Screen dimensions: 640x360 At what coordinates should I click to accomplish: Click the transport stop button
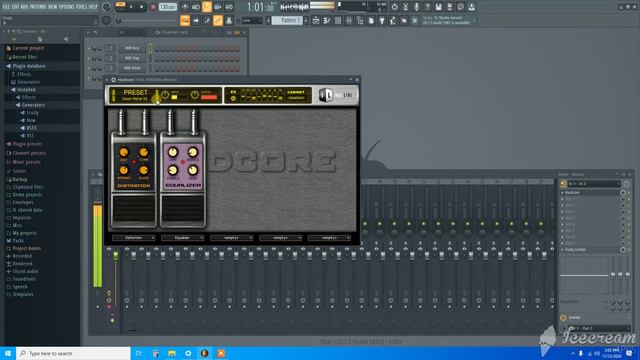pyautogui.click(x=142, y=7)
